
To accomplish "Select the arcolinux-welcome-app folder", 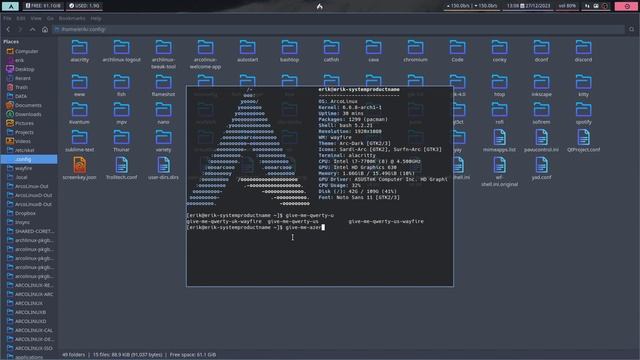I will click(205, 55).
